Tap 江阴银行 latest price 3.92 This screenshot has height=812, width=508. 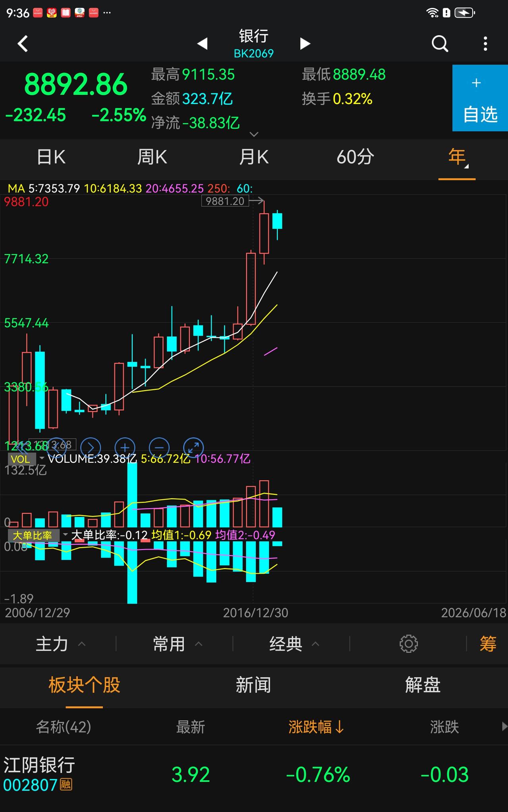[190, 775]
